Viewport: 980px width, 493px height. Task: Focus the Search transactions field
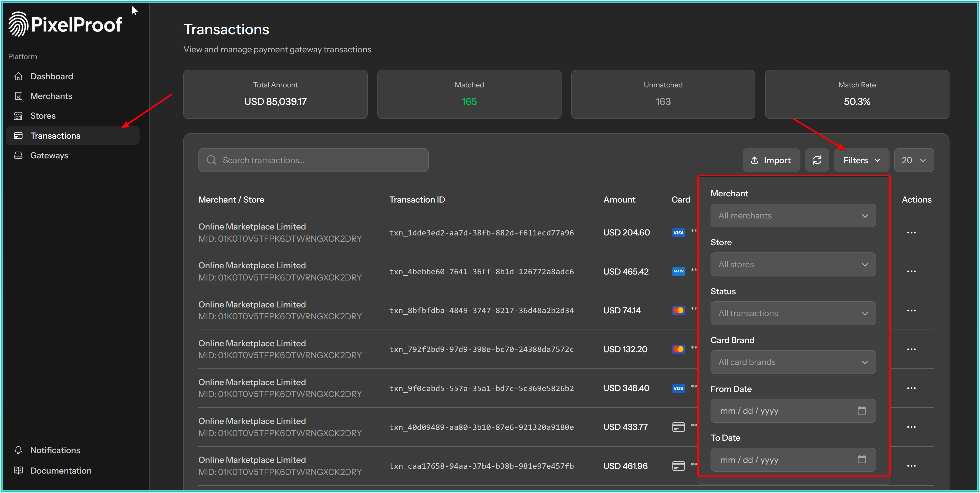pyautogui.click(x=313, y=160)
